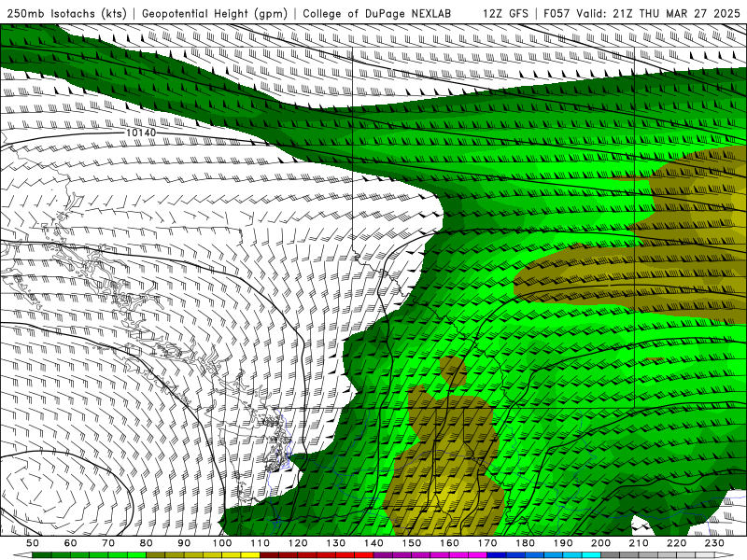Click the legend value 90

click(x=184, y=543)
